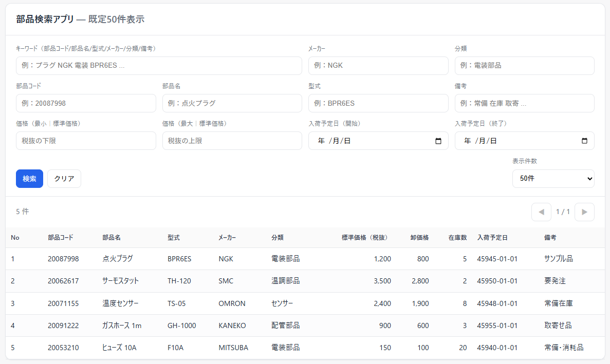Click the 型式 input field
Screen dimensions: 610x364
[x=378, y=103]
